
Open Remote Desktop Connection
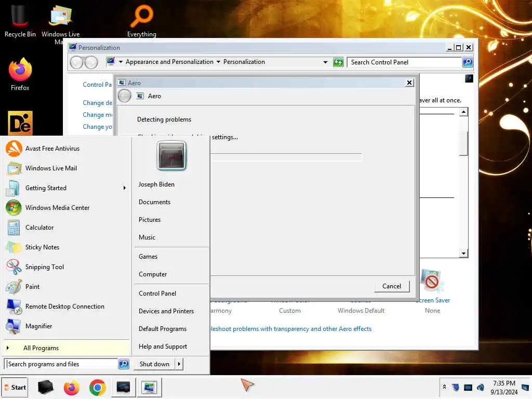tap(66, 307)
